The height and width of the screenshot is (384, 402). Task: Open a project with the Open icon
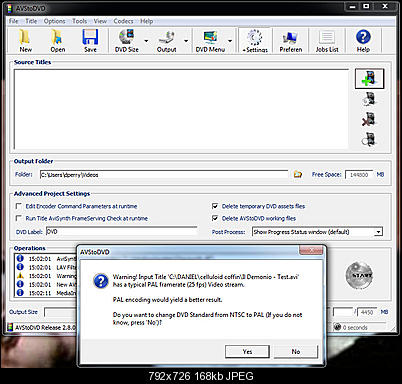pyautogui.click(x=58, y=41)
